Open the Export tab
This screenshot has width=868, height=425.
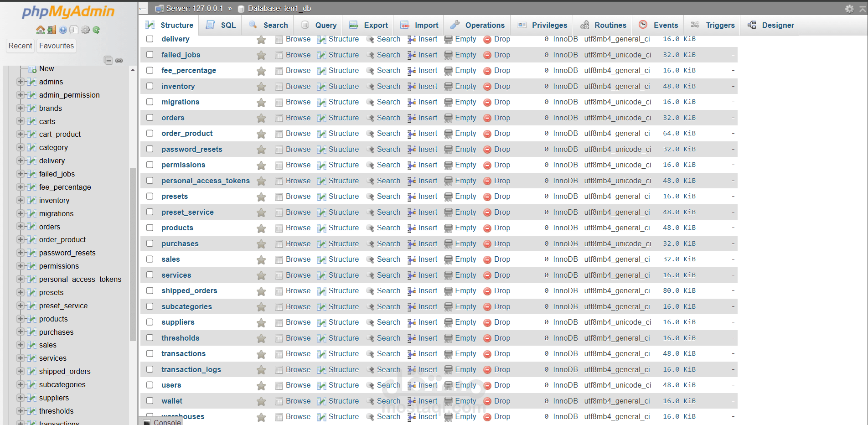click(x=369, y=25)
